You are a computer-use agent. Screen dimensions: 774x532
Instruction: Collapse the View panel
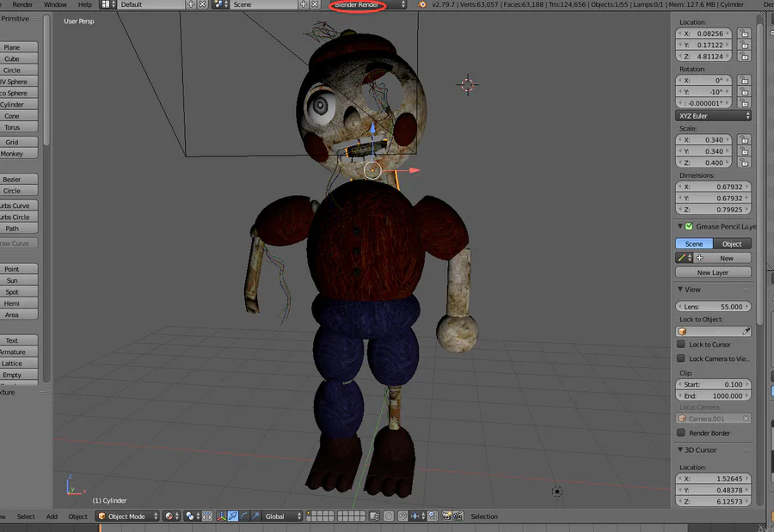click(680, 289)
